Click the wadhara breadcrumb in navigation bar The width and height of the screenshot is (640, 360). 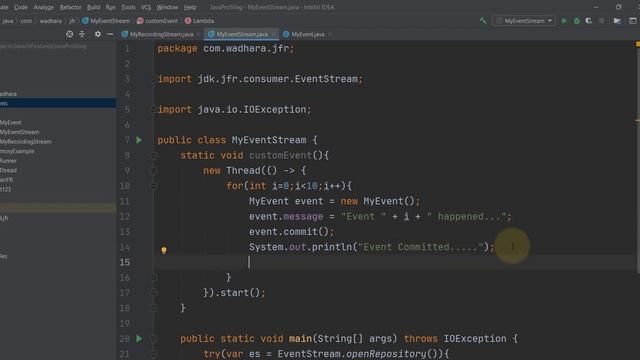pos(51,21)
